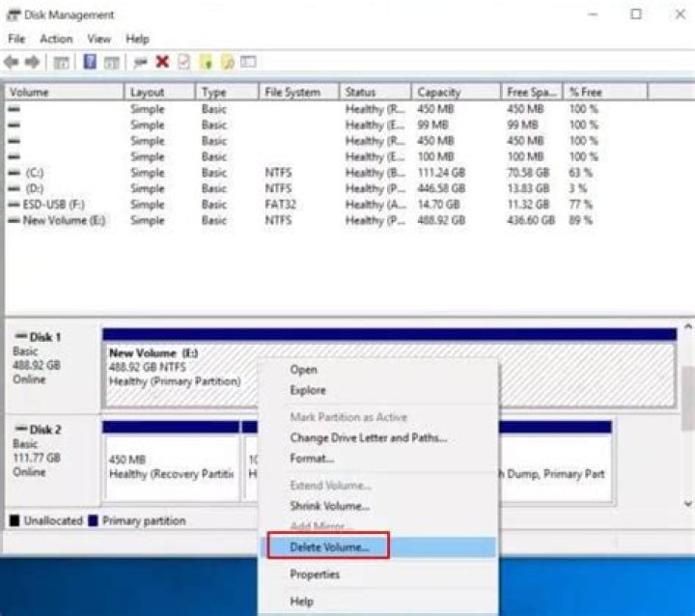Click the last toolbar icon for view settings

[x=248, y=62]
